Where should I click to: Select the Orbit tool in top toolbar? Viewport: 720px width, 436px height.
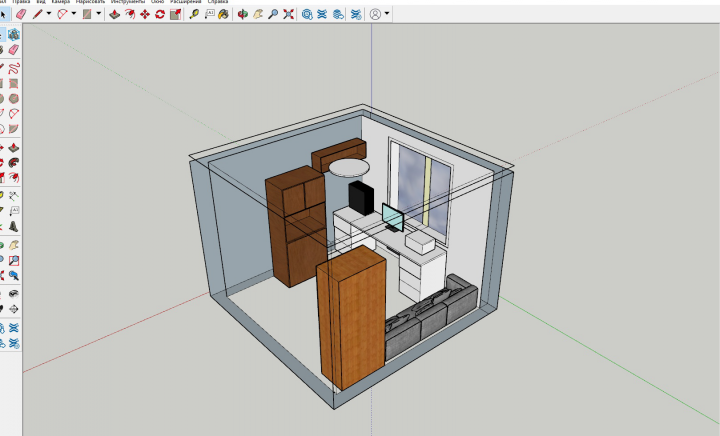(242, 14)
